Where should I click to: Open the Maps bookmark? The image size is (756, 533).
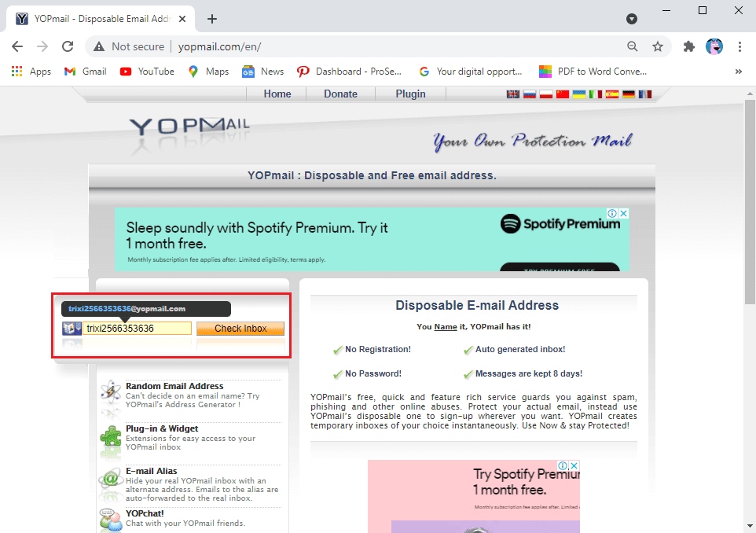point(208,72)
